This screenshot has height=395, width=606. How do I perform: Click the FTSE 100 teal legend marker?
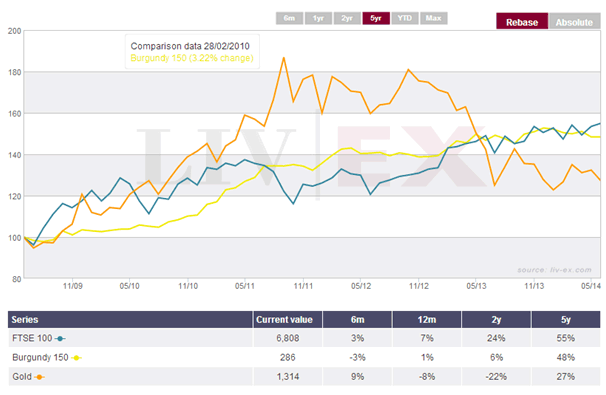[60, 339]
